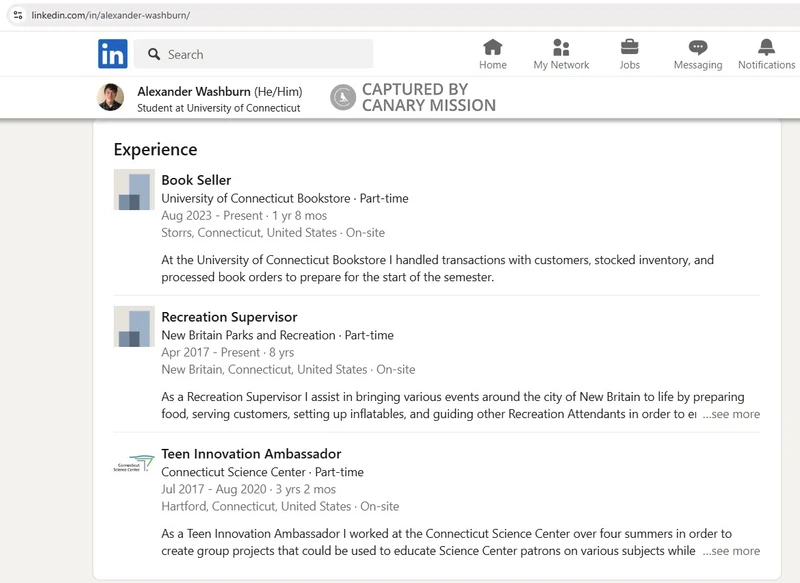800x583 pixels.
Task: Click 'Apr 2017 - Present · 8 yrs'
Action: click(228, 352)
